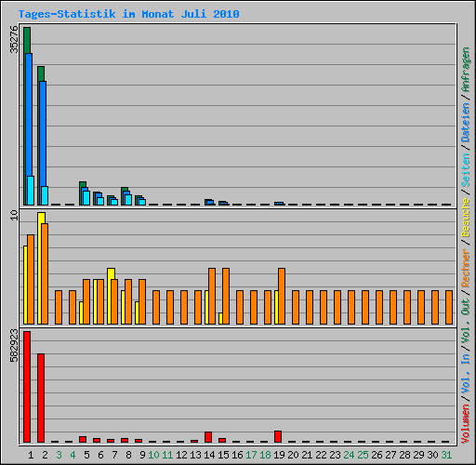The height and width of the screenshot is (465, 476).
Task: Click the orange Rechner bar for day 19
Action: click(x=282, y=296)
